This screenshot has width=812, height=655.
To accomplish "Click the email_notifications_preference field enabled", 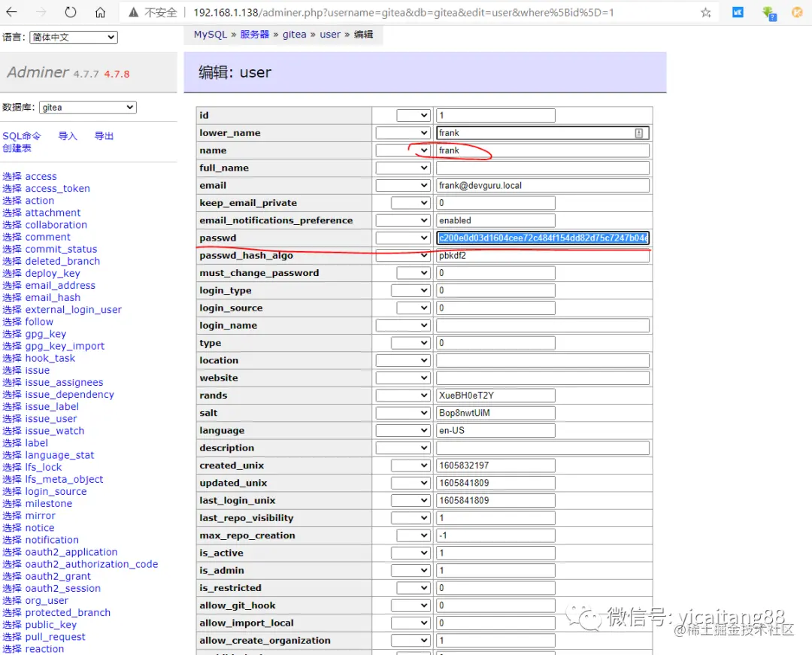I will coord(495,220).
